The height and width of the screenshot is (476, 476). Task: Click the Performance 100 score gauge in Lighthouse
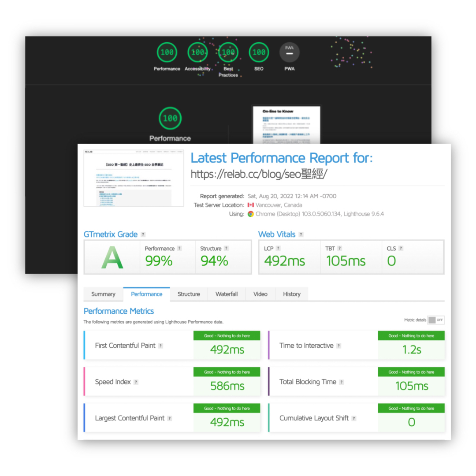[167, 52]
